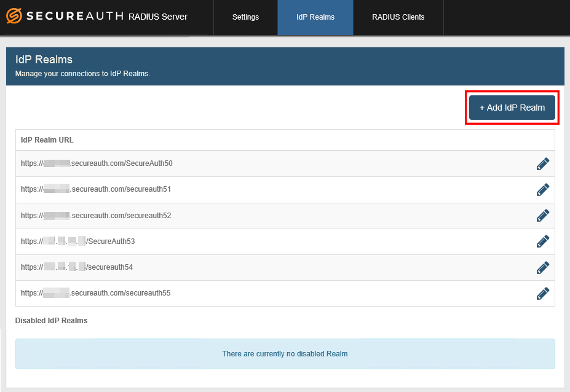570x392 pixels.
Task: Edit the secureauth55 realm with pencil icon
Action: click(x=543, y=293)
